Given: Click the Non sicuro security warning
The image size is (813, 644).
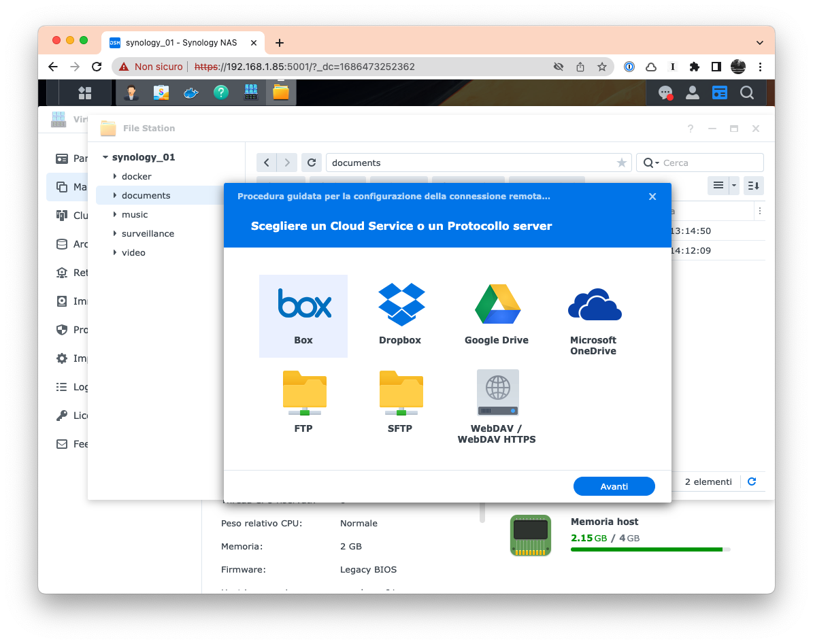Looking at the screenshot, I should (x=150, y=67).
